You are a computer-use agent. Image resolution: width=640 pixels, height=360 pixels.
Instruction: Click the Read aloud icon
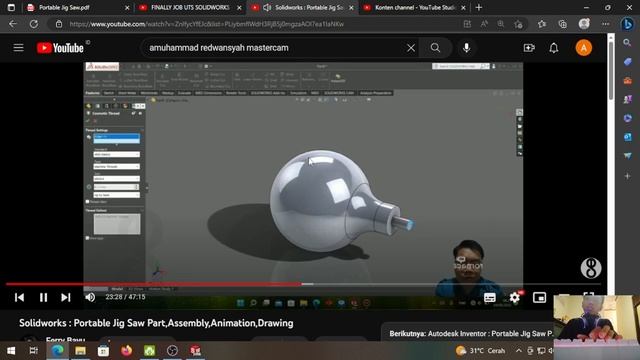(484, 24)
